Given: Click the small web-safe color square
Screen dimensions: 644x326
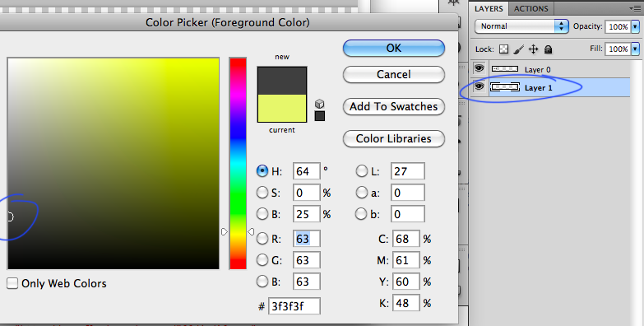Looking at the screenshot, I should [x=320, y=116].
